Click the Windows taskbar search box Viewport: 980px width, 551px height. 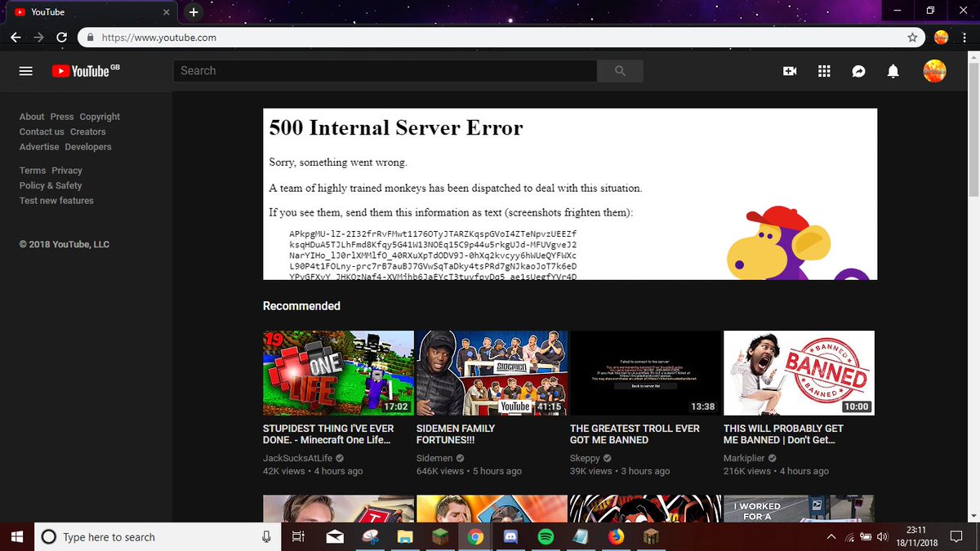158,536
